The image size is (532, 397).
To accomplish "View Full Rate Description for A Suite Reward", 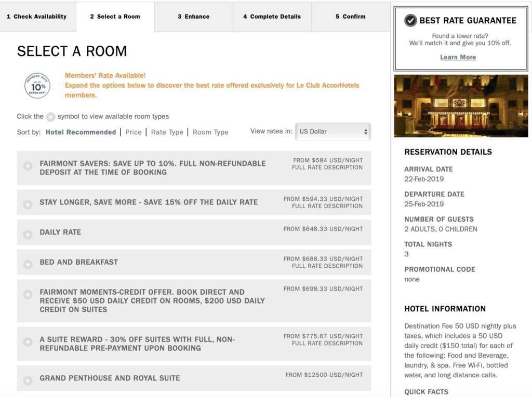I will 327,344.
